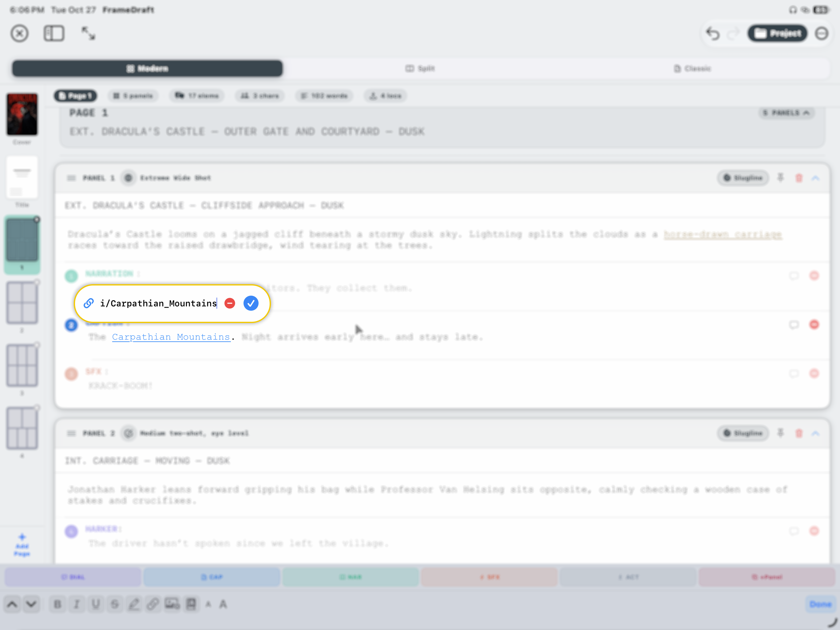The height and width of the screenshot is (630, 840).
Task: Open the Carpathian Mountains hyperlink in the caption
Action: tap(171, 337)
